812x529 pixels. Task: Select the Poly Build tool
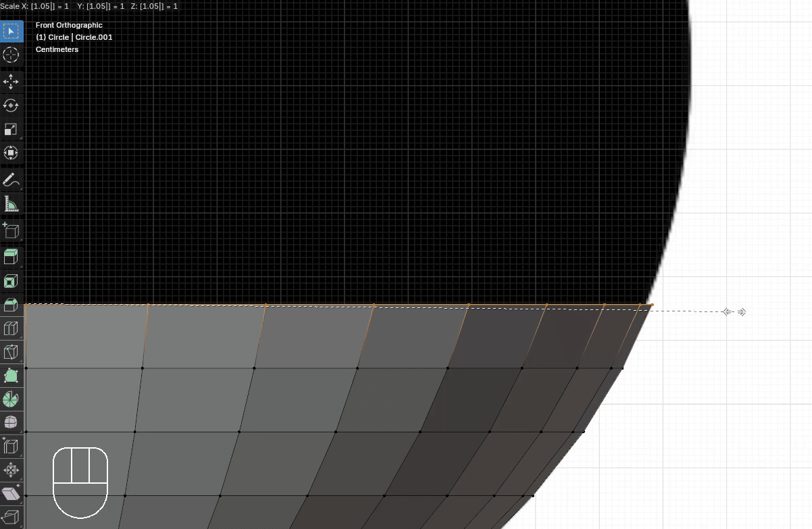tap(11, 376)
